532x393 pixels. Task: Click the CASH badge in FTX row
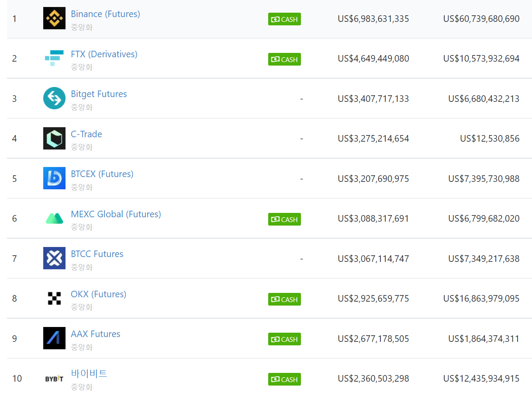point(284,59)
